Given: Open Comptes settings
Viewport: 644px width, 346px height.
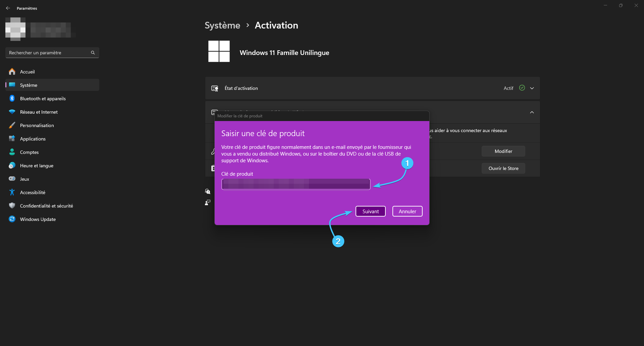Looking at the screenshot, I should click(52, 152).
